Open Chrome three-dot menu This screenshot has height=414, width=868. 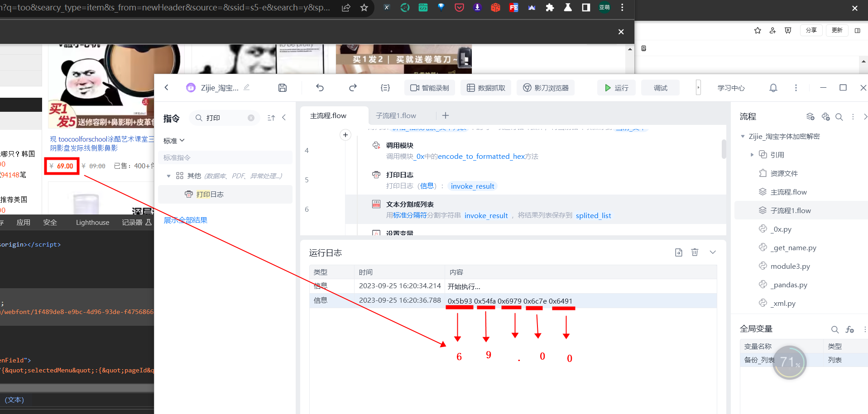(622, 8)
